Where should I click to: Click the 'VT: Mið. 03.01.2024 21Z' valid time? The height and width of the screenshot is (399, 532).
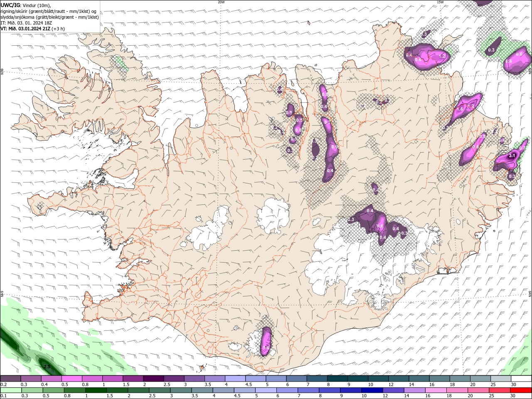tap(26, 29)
